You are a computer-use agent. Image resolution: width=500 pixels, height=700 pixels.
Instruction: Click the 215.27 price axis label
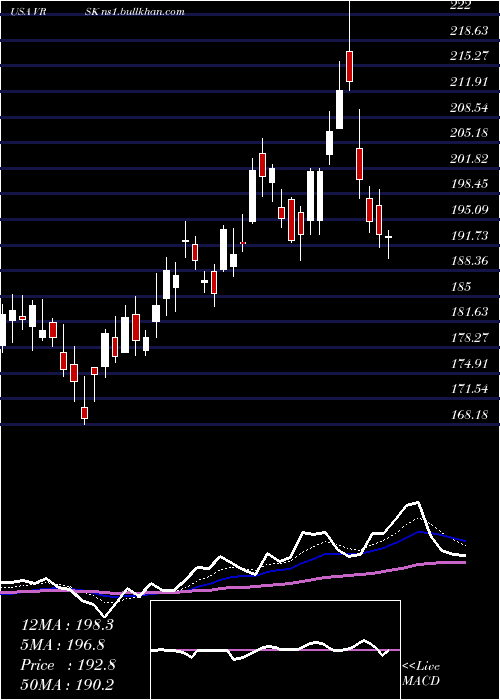[468, 56]
